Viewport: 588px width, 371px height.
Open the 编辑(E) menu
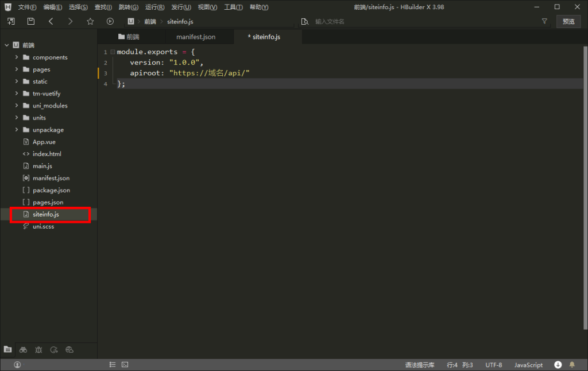(x=52, y=7)
